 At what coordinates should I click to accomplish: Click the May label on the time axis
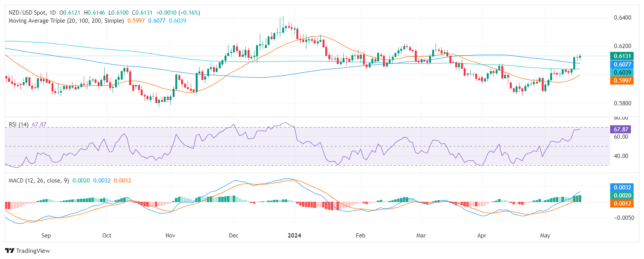pos(545,236)
